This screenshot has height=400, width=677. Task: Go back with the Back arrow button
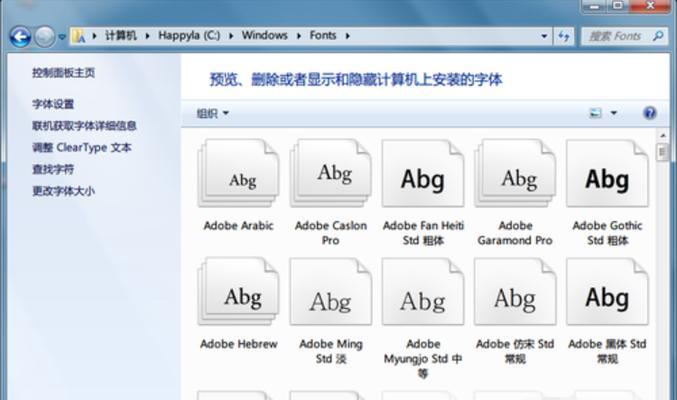tap(20, 36)
